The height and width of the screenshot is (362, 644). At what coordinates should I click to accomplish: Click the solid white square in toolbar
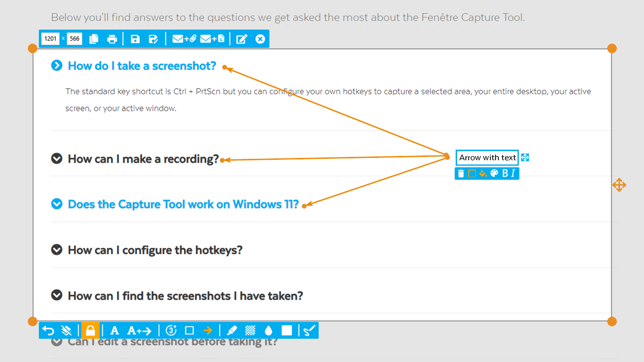(287, 330)
